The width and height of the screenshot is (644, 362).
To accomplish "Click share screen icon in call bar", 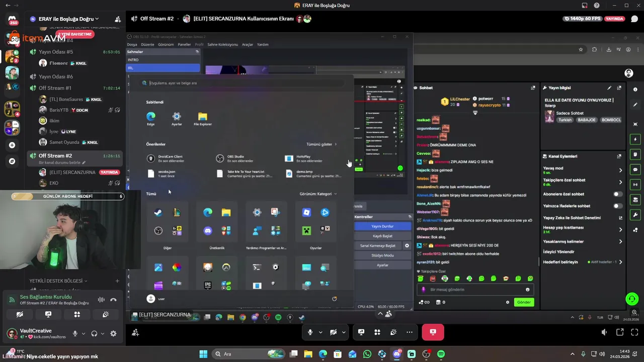I will pyautogui.click(x=361, y=332).
